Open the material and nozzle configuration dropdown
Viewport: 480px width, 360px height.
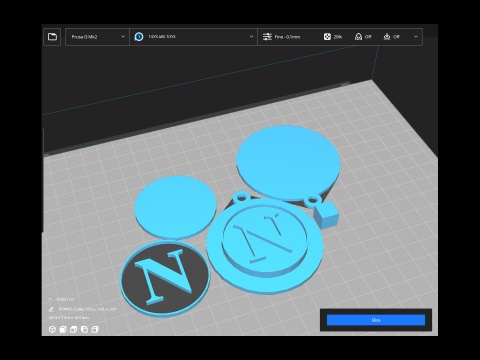[x=193, y=37]
